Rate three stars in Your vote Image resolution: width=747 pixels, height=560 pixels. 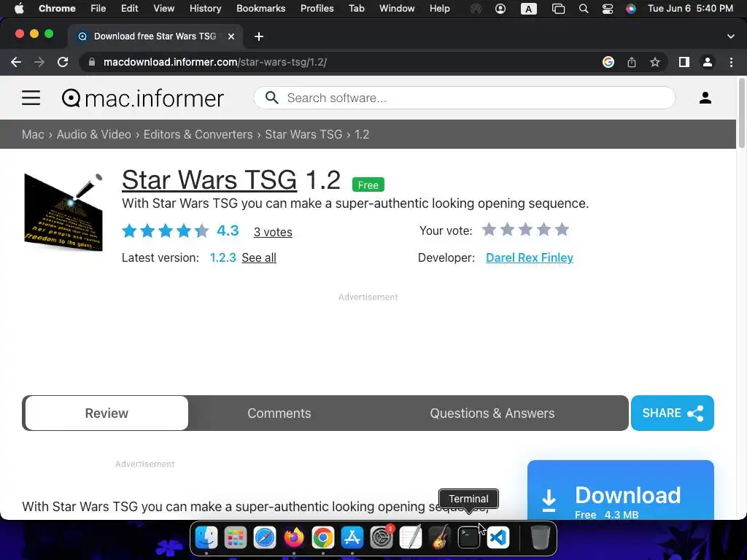pos(525,230)
